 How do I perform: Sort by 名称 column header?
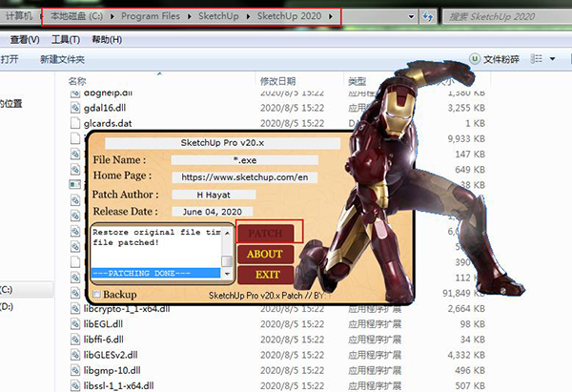pos(77,81)
